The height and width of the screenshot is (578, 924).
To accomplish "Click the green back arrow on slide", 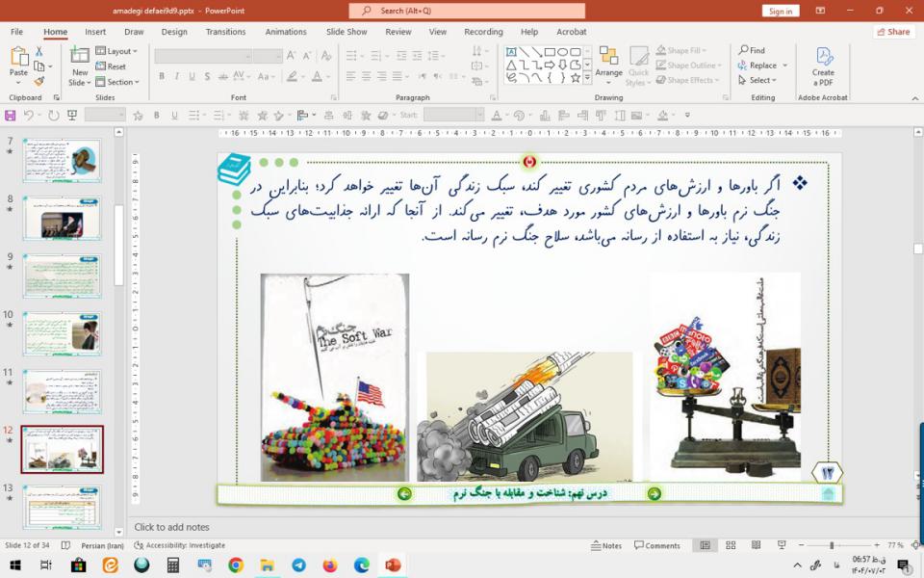I will 404,494.
